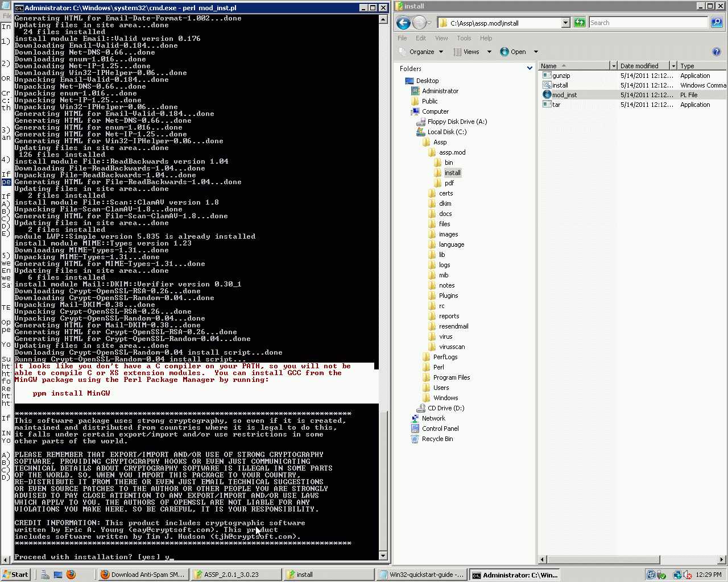Open the Views dropdown arrow
The height and width of the screenshot is (582, 728).
489,52
